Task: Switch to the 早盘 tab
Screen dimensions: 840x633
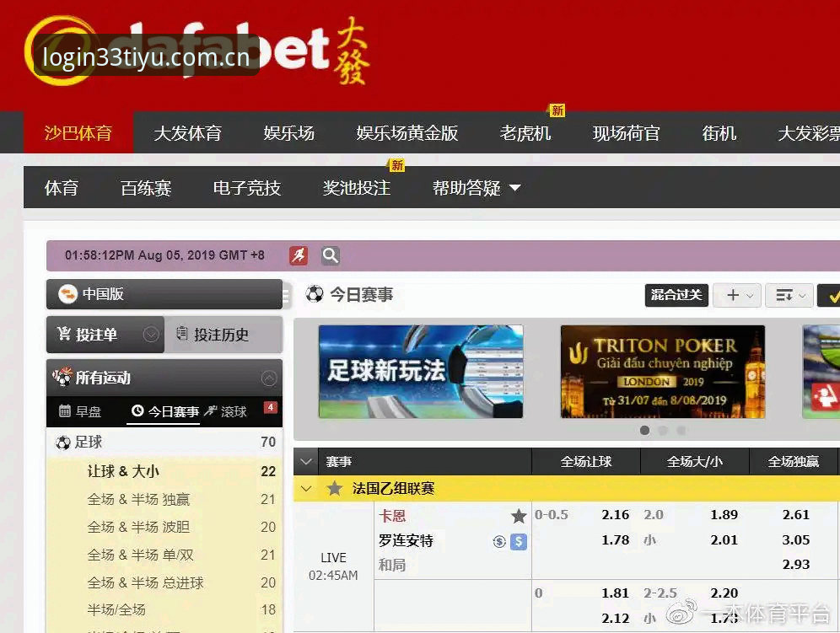Action: (80, 411)
